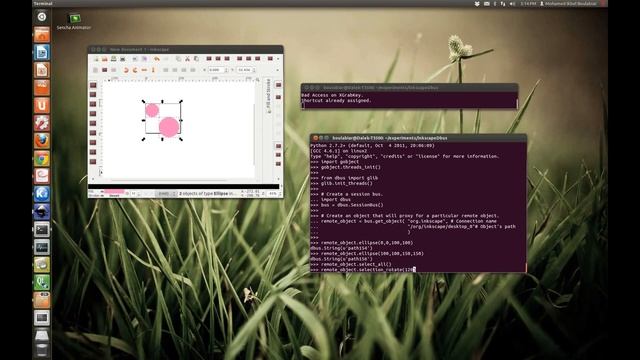The width and height of the screenshot is (640, 360).
Task: Launch LibreOffice Writer from the dock
Action: coord(42,52)
